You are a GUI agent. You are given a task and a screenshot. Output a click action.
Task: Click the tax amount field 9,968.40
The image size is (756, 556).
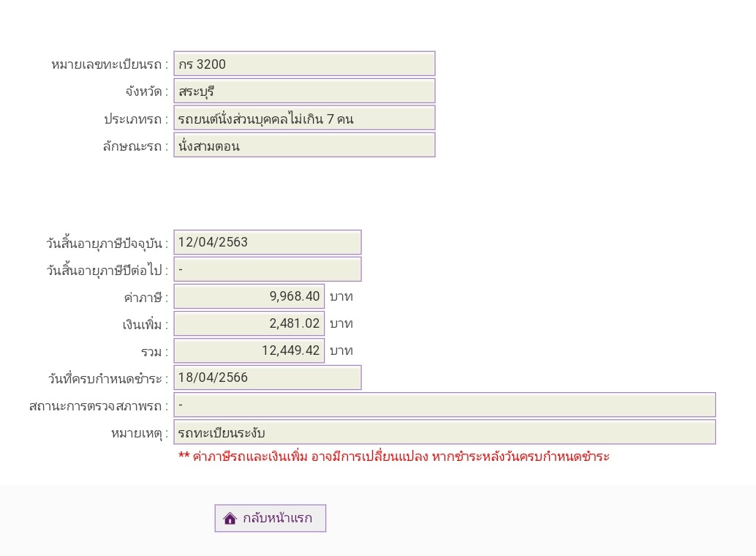(249, 296)
